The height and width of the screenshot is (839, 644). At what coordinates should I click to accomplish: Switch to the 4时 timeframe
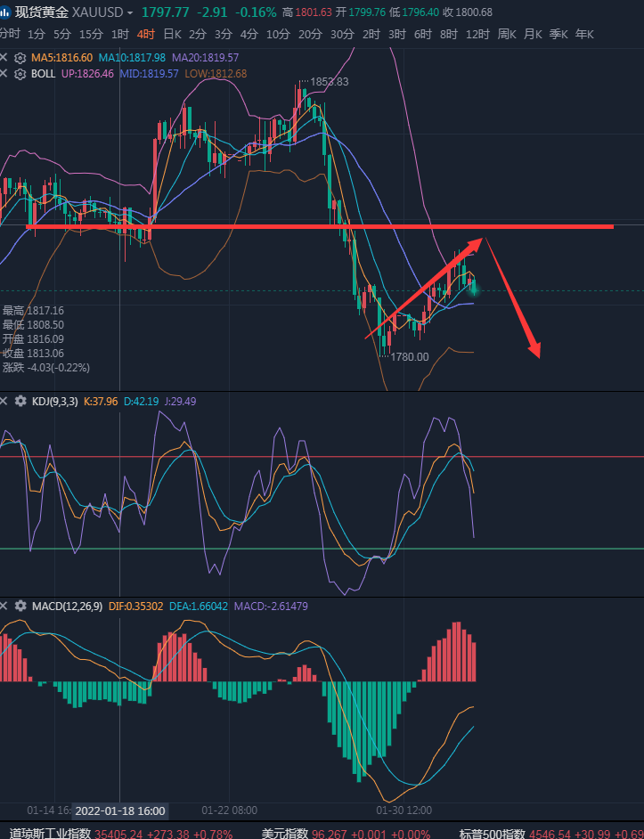click(143, 34)
